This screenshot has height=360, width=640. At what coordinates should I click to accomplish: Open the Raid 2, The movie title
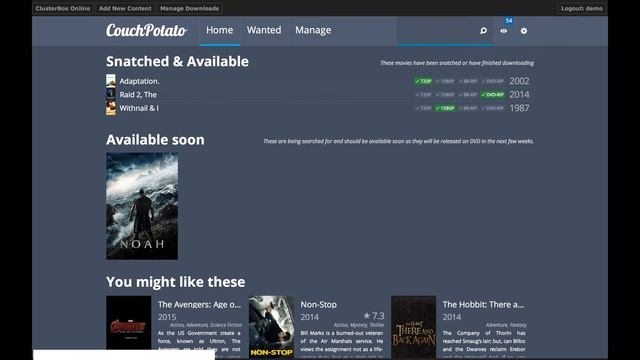tap(138, 95)
